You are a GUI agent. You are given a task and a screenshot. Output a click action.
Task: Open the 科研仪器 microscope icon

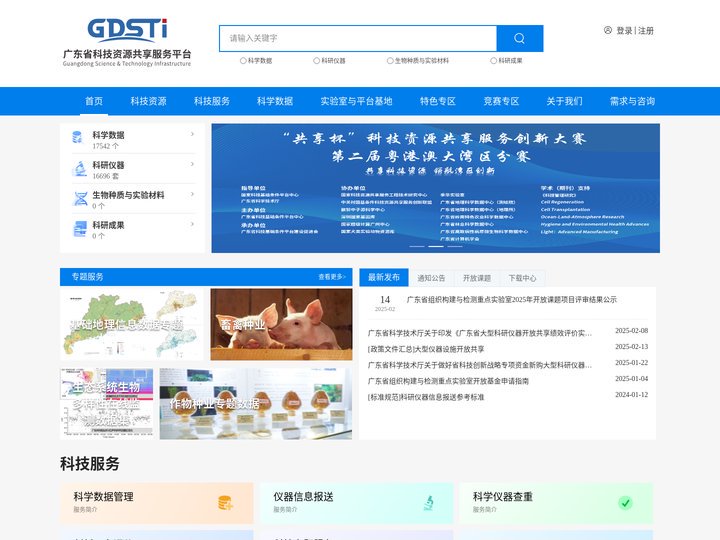[x=79, y=169]
